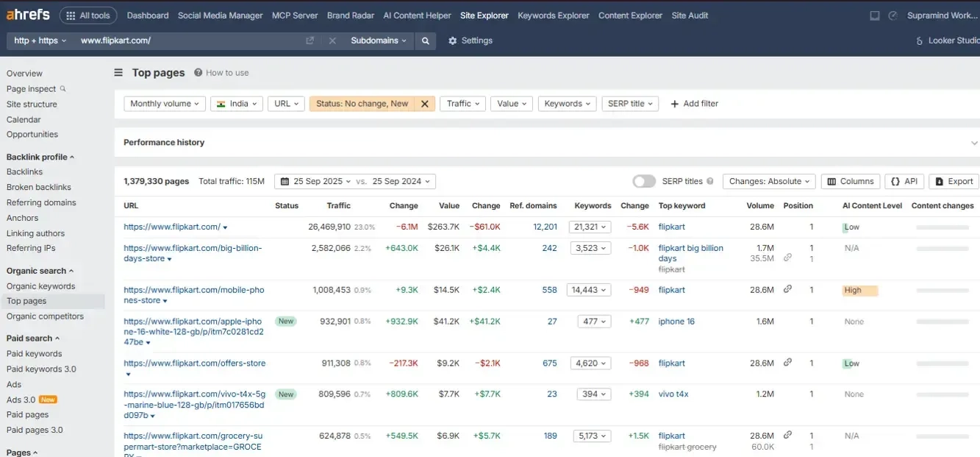The width and height of the screenshot is (980, 457).
Task: Open the Monthly volume dropdown
Action: (165, 104)
